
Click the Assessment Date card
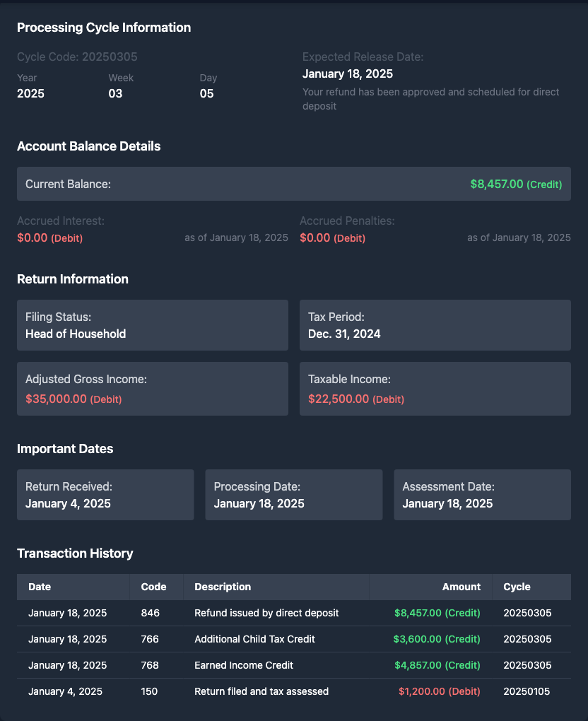(482, 495)
